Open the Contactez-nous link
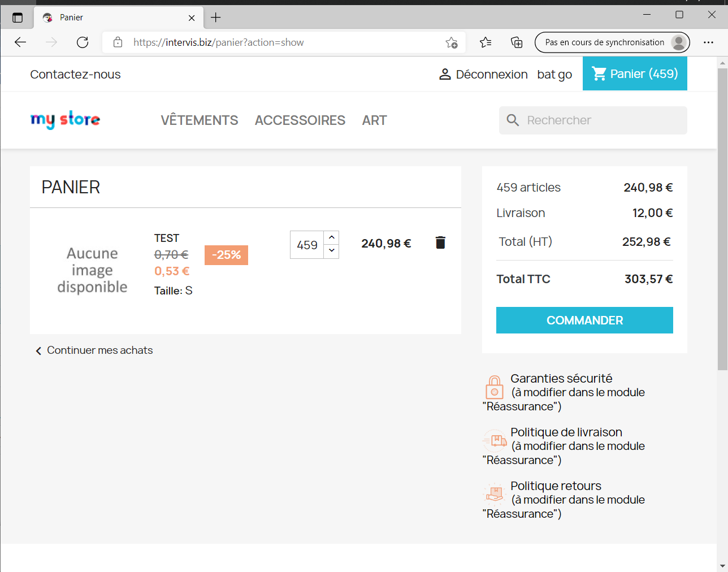 [x=75, y=75]
